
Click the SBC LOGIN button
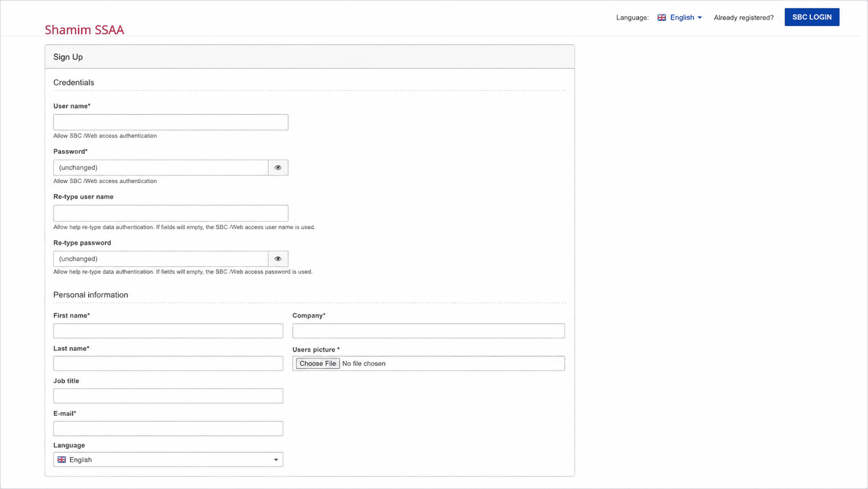[812, 17]
